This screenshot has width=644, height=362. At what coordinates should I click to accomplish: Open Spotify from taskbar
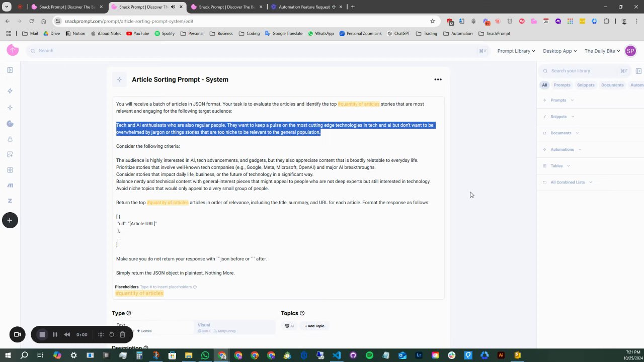pos(369,355)
